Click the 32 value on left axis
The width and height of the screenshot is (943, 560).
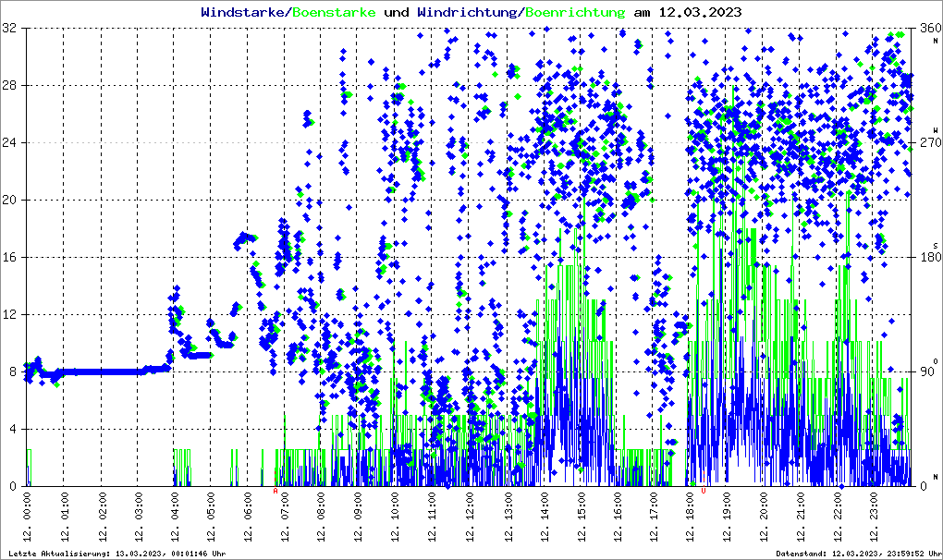[9, 28]
